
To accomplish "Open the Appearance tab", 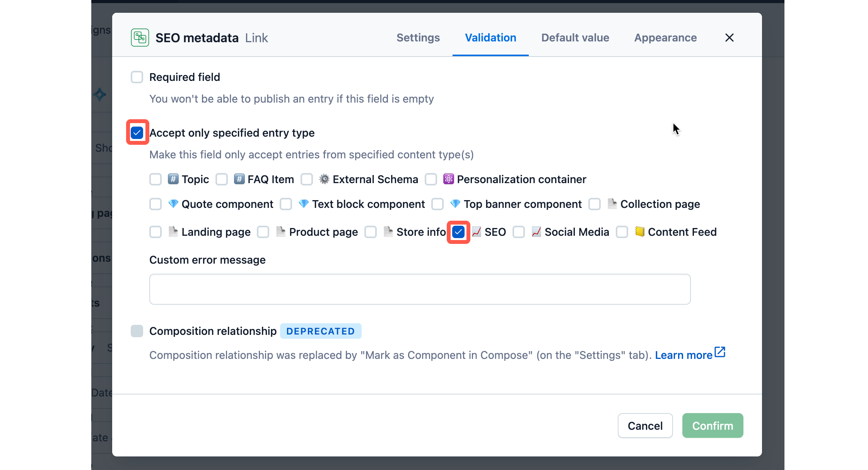I will [x=665, y=38].
